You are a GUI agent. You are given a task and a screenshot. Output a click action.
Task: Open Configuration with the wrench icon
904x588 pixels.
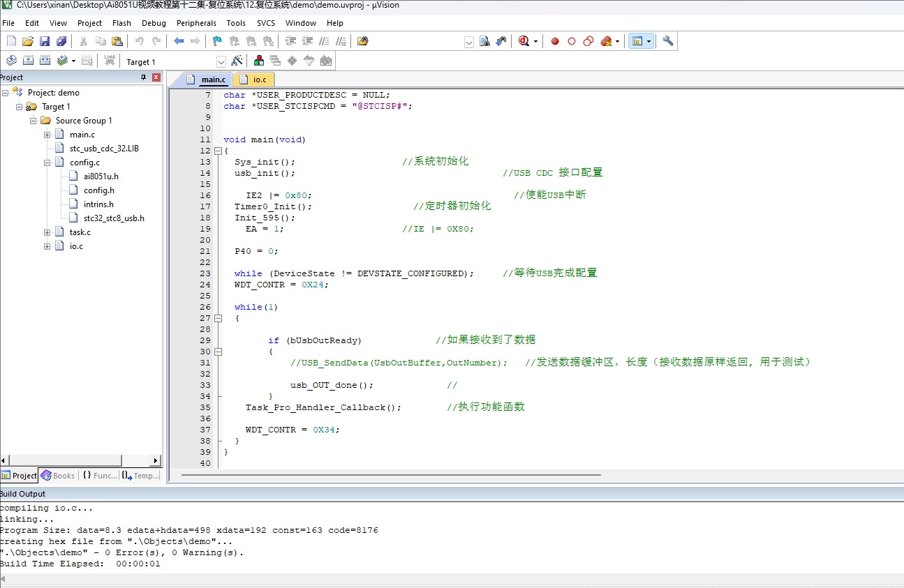tap(668, 41)
